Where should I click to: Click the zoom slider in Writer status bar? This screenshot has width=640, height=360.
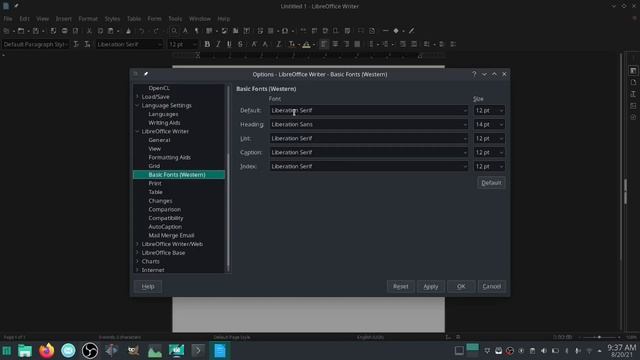(599, 337)
